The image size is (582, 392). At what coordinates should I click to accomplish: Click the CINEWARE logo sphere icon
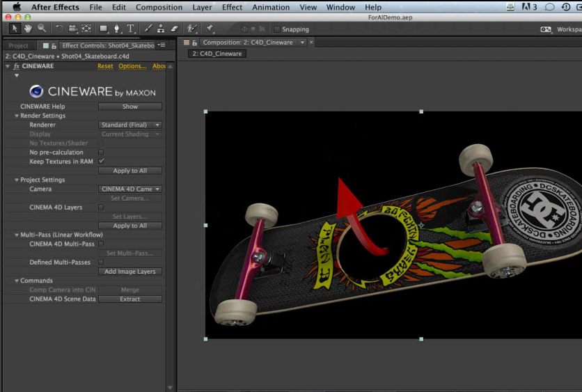tap(36, 91)
